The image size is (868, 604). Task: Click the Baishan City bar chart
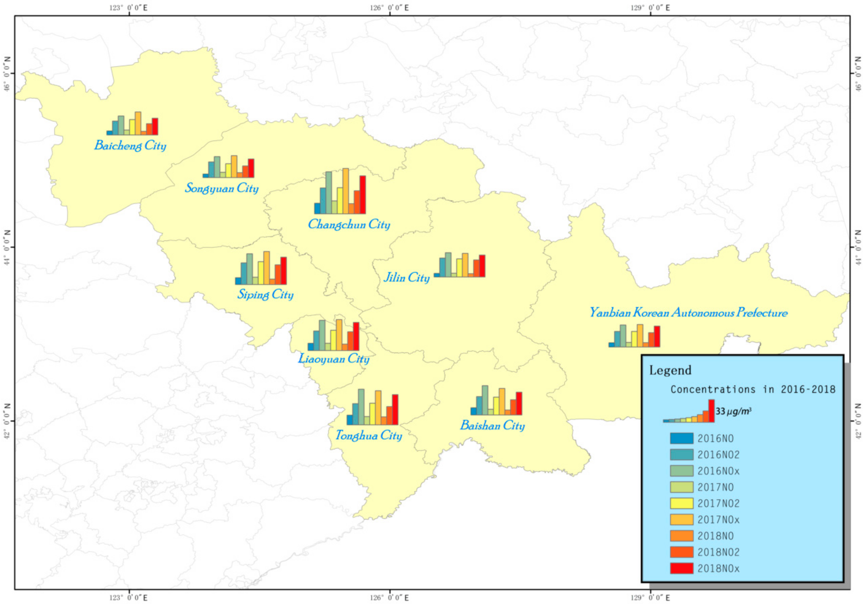click(x=496, y=400)
